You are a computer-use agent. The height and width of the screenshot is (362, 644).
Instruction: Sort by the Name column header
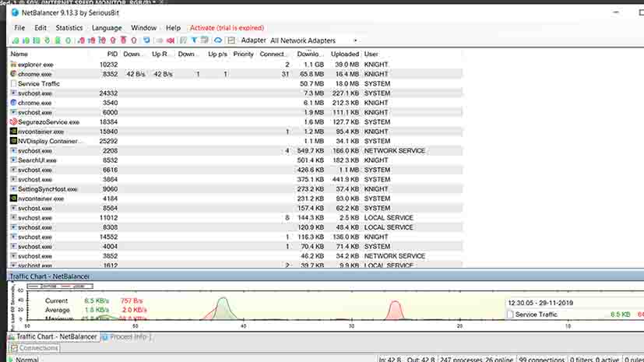[19, 54]
